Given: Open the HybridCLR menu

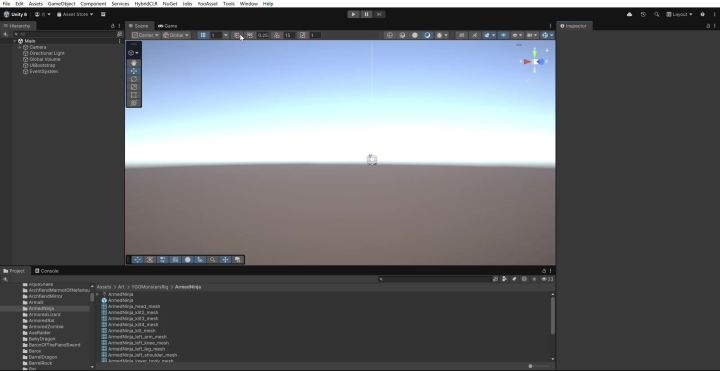Looking at the screenshot, I should click(146, 4).
